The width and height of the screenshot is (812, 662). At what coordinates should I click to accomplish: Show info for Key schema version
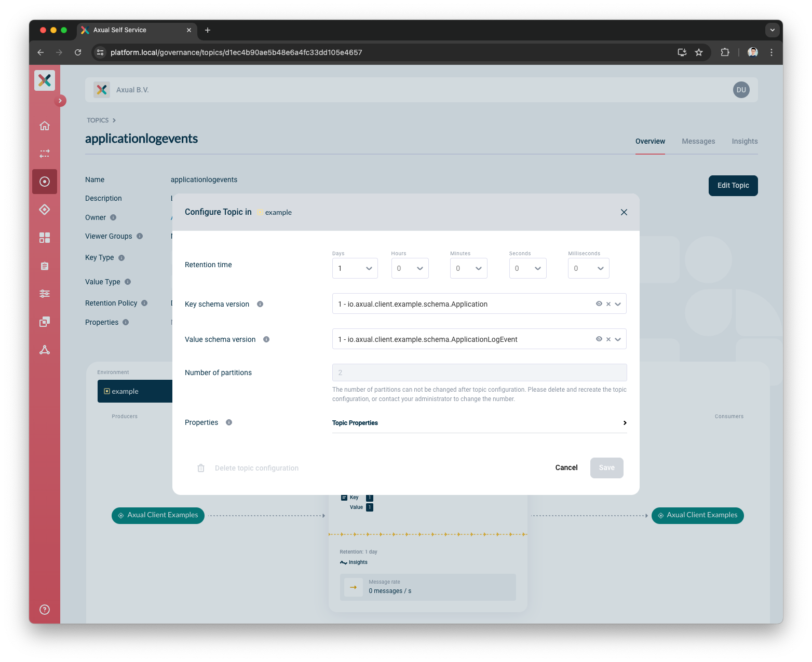tap(260, 304)
